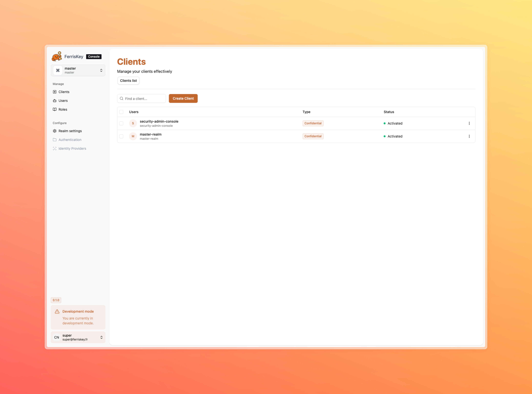Select the Clients icon in the sidebar
The height and width of the screenshot is (394, 532).
55,92
